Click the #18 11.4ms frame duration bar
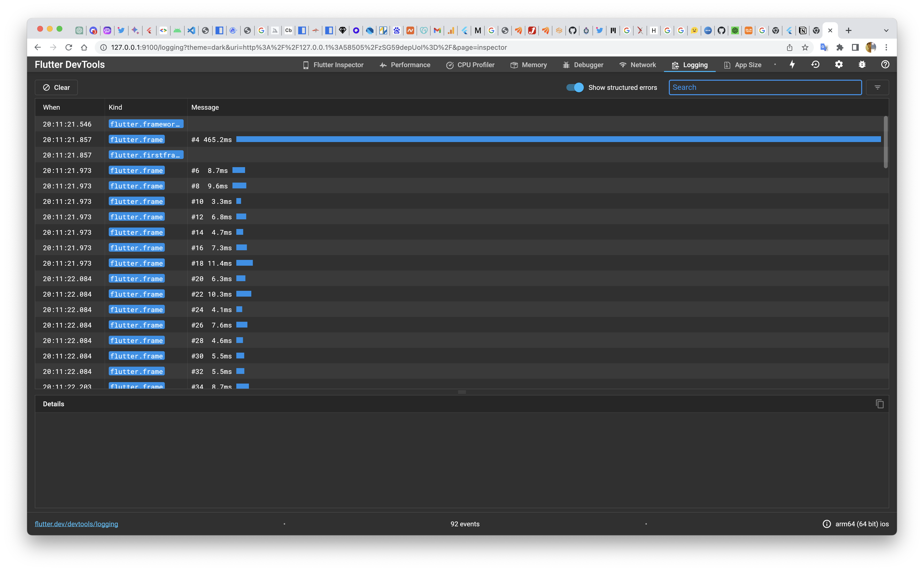This screenshot has height=571, width=924. coord(244,263)
